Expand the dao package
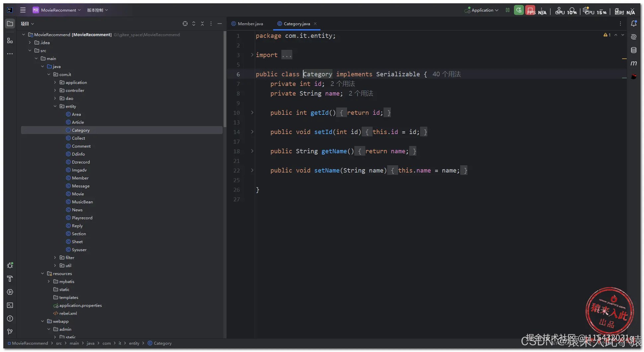644x352 pixels. point(55,98)
